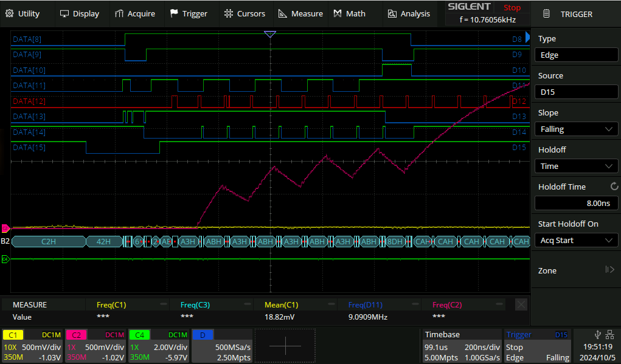The height and width of the screenshot is (364, 621).
Task: Open the Holdoff dropdown showing Time
Action: pos(575,166)
